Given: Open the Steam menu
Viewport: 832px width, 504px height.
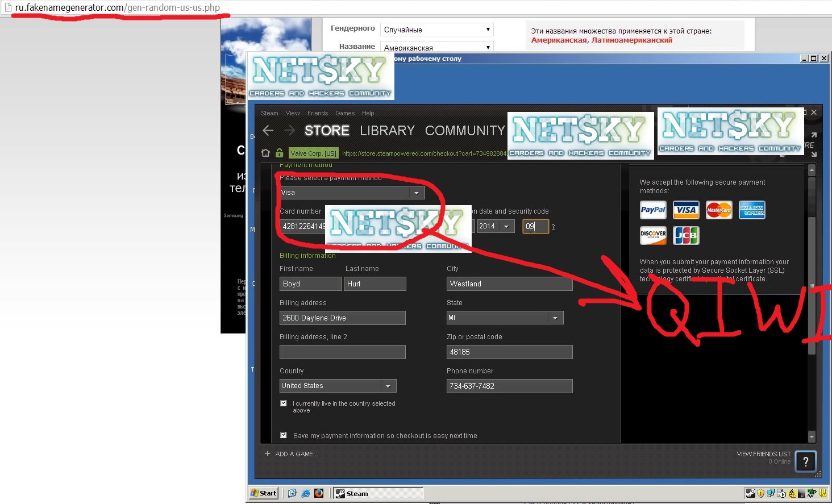Looking at the screenshot, I should pos(269,113).
